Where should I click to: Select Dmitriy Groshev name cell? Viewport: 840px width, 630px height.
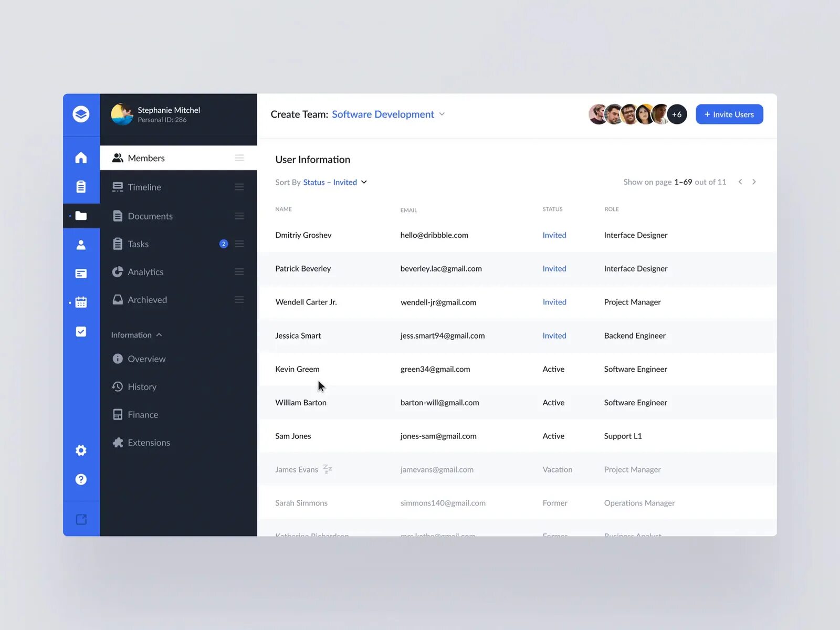tap(303, 235)
